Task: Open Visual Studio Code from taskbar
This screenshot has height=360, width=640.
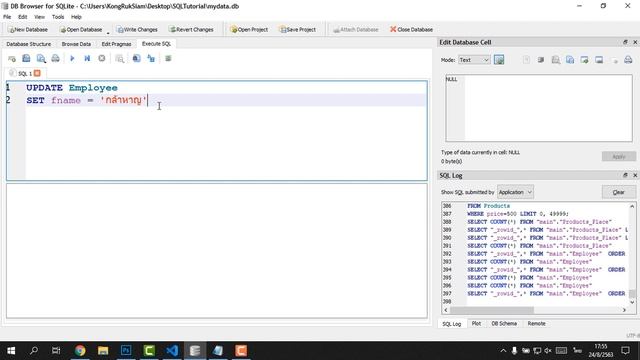Action: (x=172, y=351)
